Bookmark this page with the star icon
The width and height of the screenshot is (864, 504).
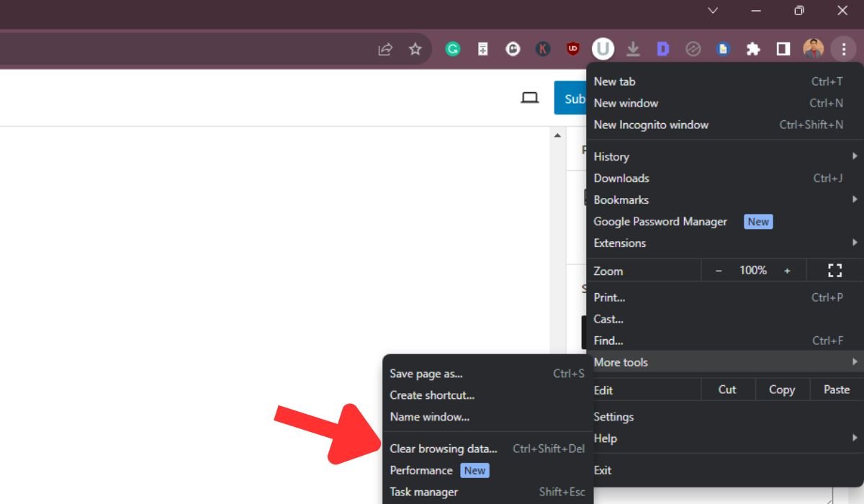tap(415, 49)
